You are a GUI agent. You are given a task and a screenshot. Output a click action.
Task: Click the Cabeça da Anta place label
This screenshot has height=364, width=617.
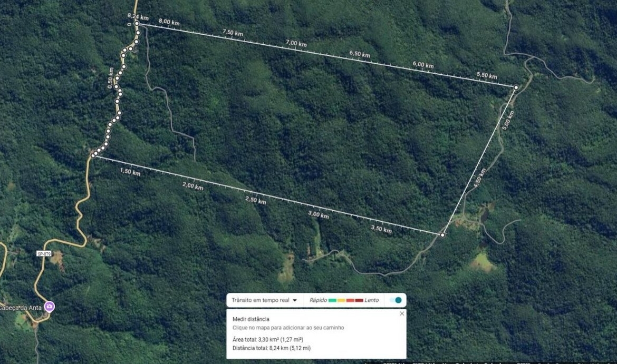coord(21,308)
